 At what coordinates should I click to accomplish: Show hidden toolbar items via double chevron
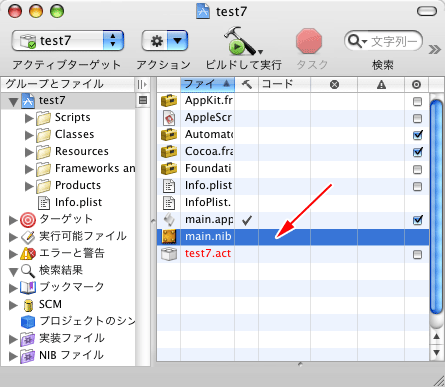435,49
